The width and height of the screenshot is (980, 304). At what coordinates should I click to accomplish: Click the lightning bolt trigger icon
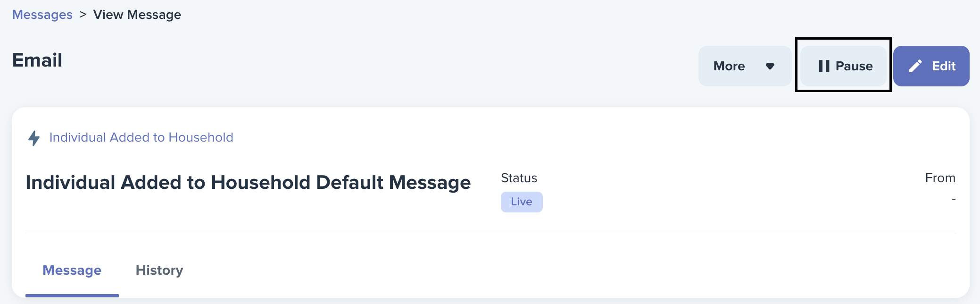(x=34, y=138)
